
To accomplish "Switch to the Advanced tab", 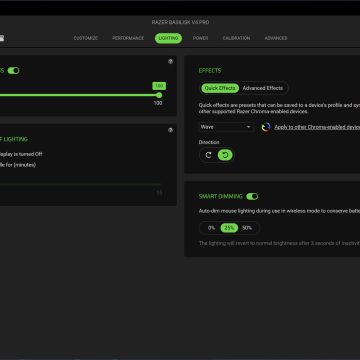I will click(x=276, y=38).
